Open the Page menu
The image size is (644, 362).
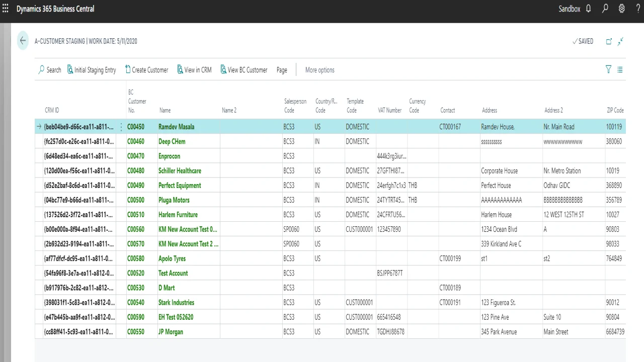tap(282, 70)
